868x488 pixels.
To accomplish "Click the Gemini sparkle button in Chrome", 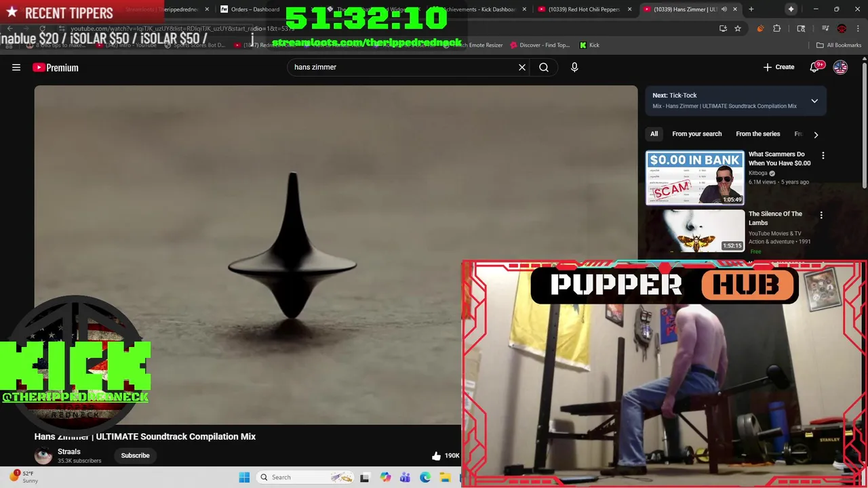I will tap(791, 9).
